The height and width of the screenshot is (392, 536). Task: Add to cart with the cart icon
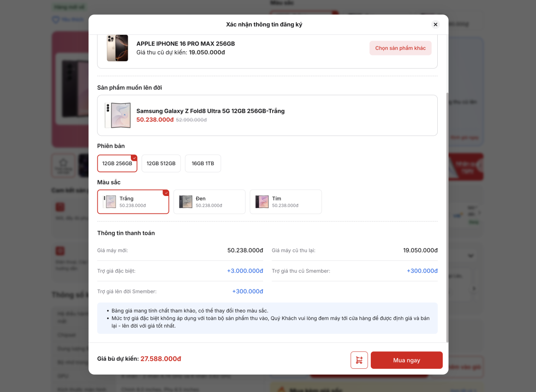click(359, 360)
